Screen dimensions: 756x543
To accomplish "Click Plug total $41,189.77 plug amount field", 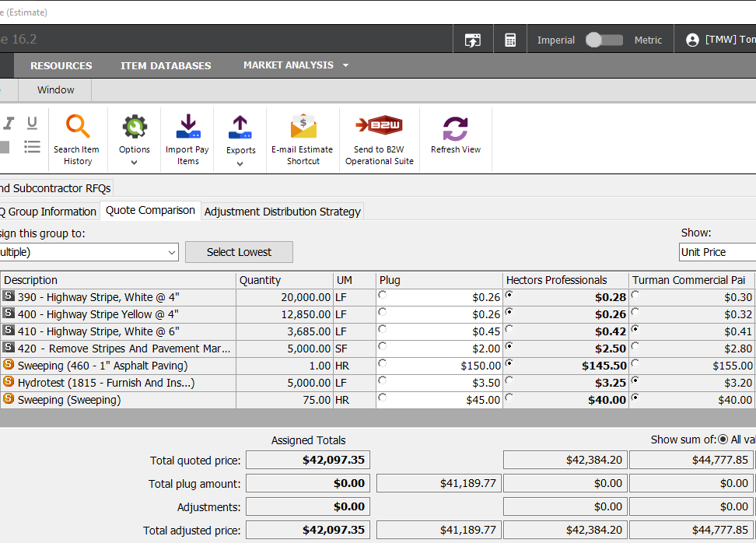I will click(439, 483).
